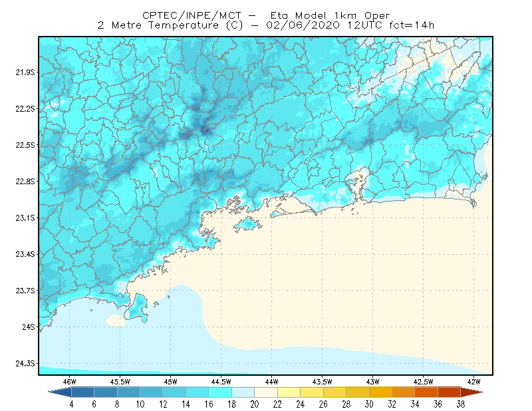Click the 16–18 cyan legend swatch

tap(220, 392)
